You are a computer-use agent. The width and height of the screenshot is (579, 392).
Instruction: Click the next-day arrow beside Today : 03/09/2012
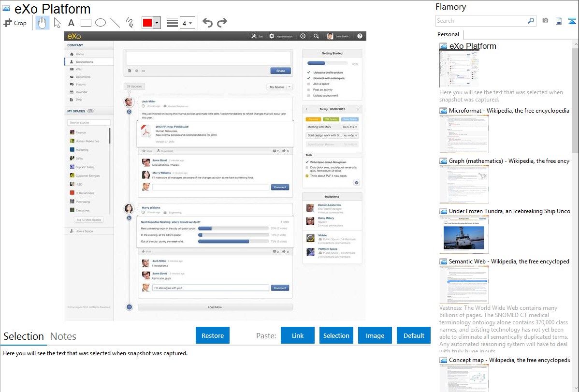358,109
